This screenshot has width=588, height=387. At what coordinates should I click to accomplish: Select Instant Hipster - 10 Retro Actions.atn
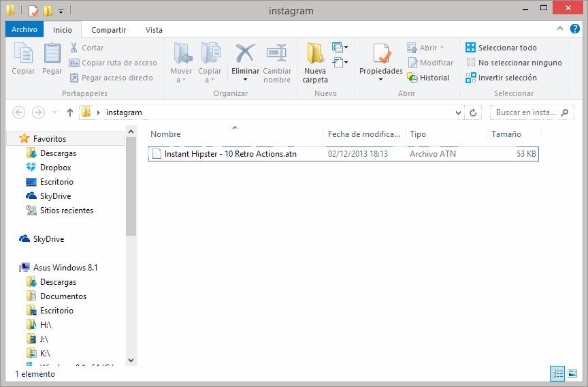344,153
